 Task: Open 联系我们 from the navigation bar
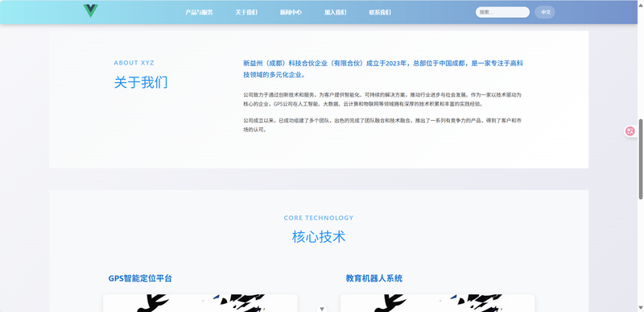[x=380, y=12]
